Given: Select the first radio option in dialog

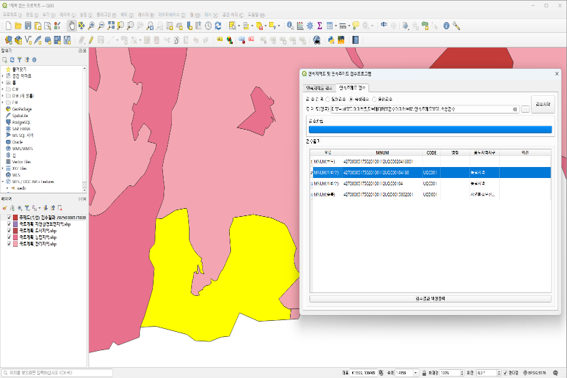Looking at the screenshot, I should 328,99.
